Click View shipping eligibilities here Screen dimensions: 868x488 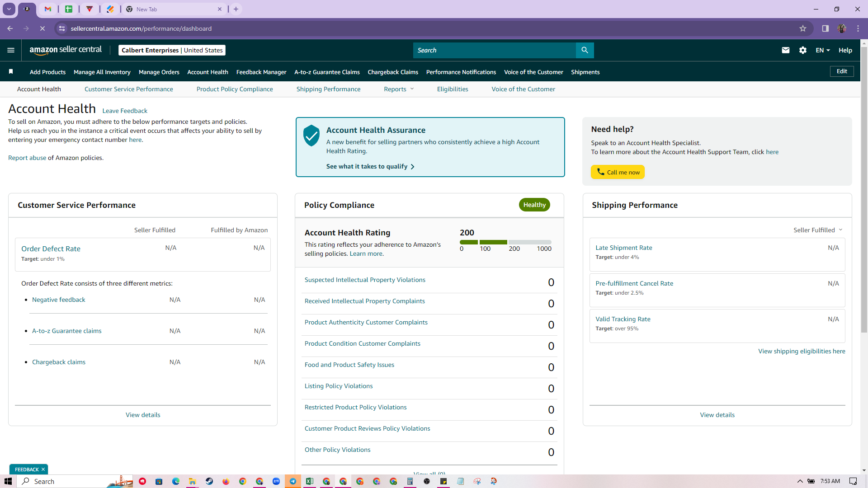pos(802,351)
